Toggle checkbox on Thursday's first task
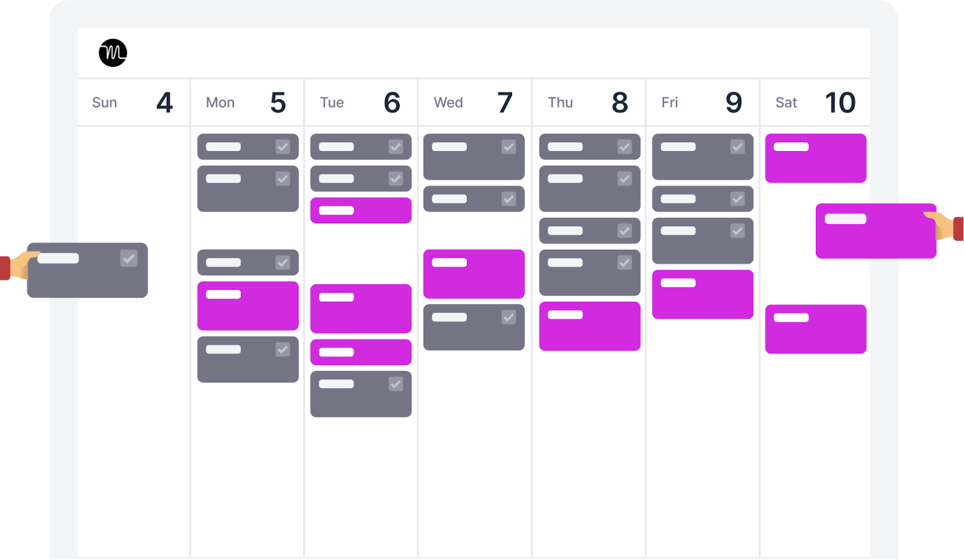The width and height of the screenshot is (964, 560). (624, 147)
